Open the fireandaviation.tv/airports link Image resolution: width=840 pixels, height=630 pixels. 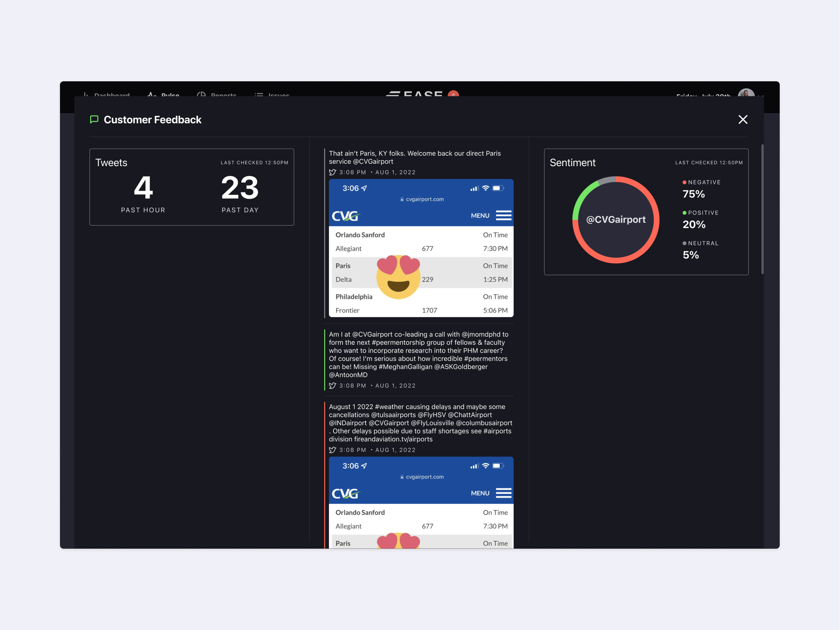[x=394, y=439]
